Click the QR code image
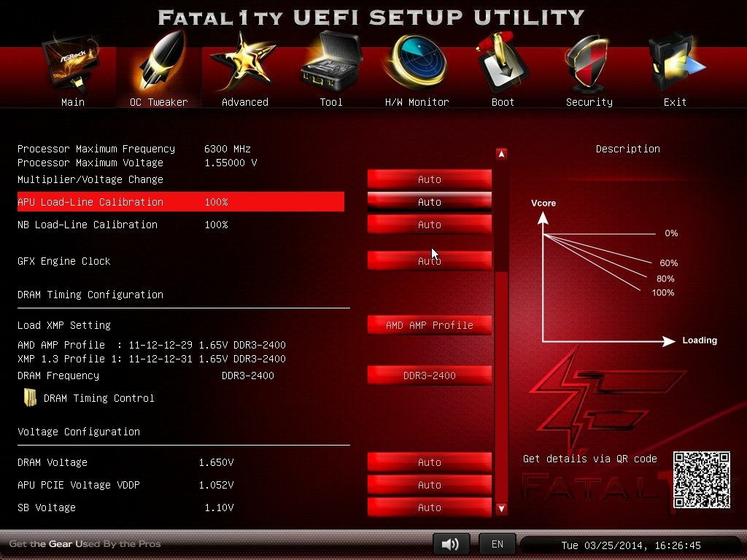 (701, 480)
